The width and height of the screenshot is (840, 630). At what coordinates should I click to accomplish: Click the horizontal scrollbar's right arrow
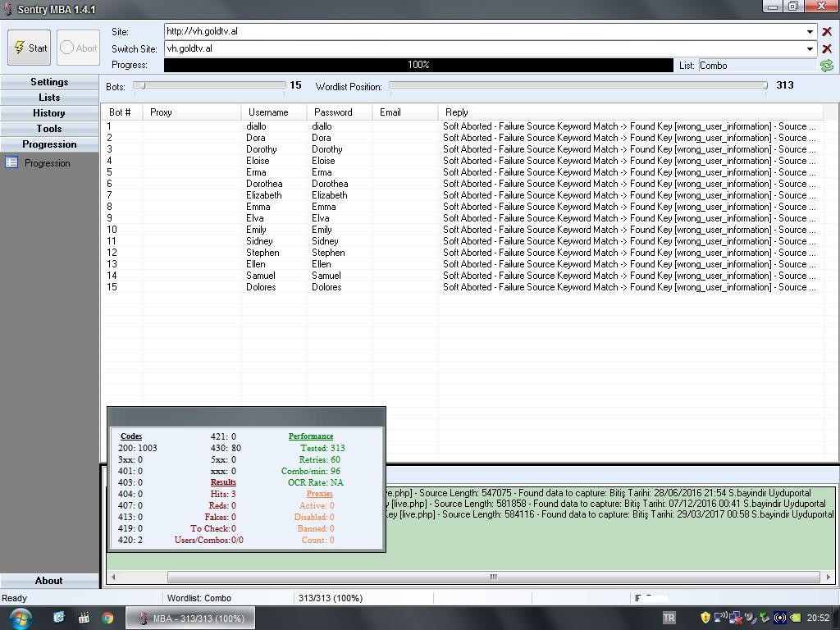pos(829,577)
